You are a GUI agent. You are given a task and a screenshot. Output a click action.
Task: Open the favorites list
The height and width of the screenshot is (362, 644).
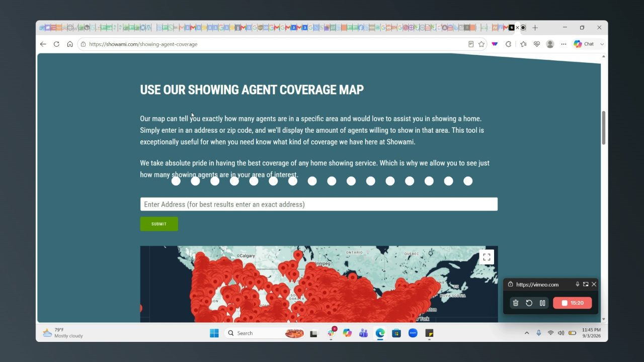[x=523, y=44]
